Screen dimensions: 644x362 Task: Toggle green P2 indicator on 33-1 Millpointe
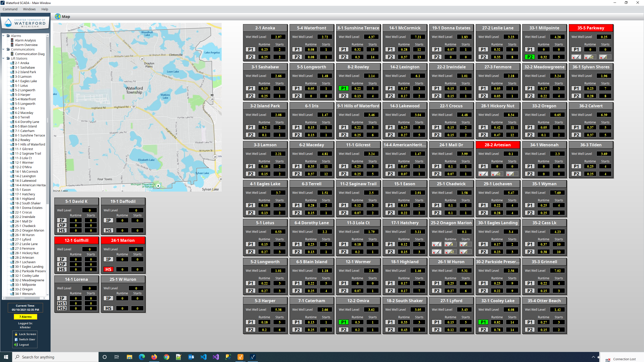pyautogui.click(x=530, y=57)
